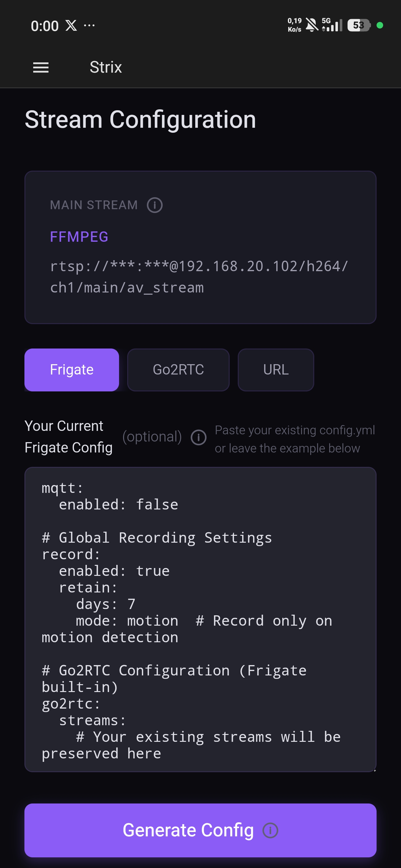The image size is (401, 868).
Task: Tap the X notification icon in status bar
Action: click(71, 26)
